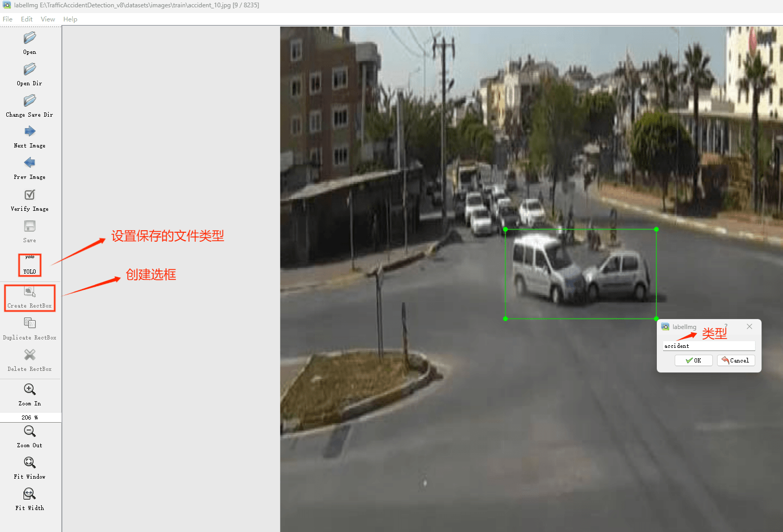The height and width of the screenshot is (532, 783).
Task: Select the Change Save Dir tool
Action: 30,106
